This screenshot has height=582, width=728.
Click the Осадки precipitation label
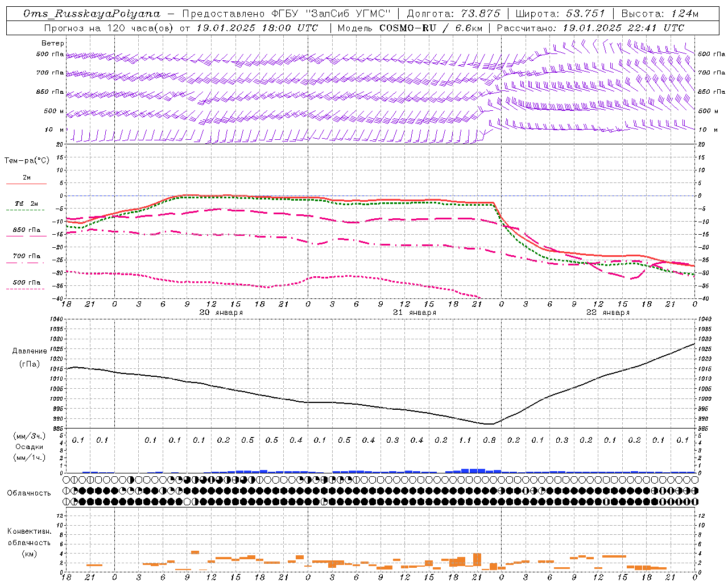coord(30,447)
